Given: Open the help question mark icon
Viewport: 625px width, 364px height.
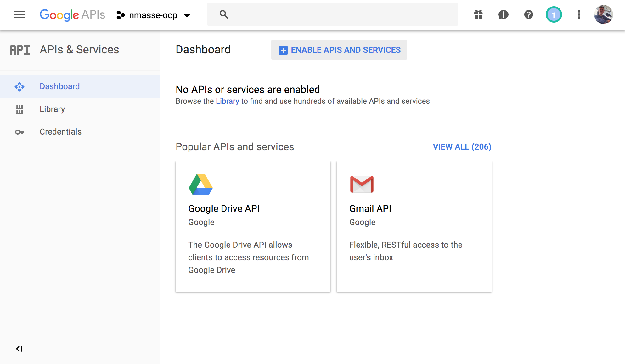Looking at the screenshot, I should (528, 14).
